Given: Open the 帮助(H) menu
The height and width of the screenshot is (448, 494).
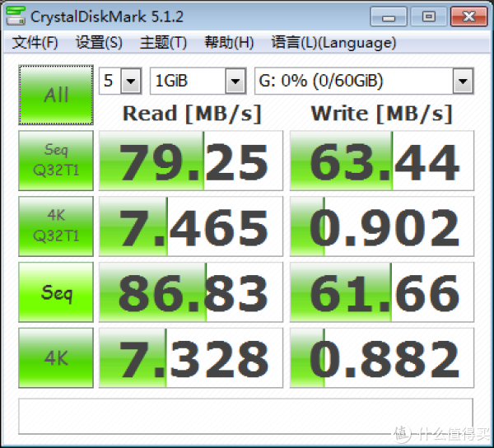Looking at the screenshot, I should [229, 42].
